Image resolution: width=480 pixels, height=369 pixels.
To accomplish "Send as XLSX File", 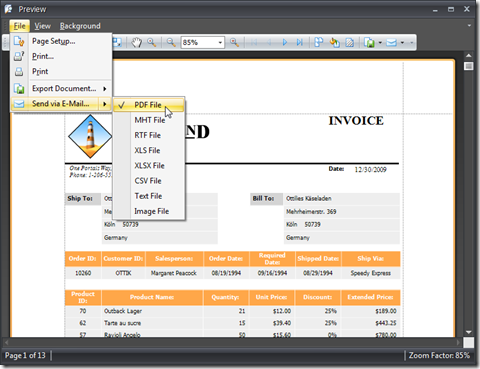I will [x=149, y=166].
